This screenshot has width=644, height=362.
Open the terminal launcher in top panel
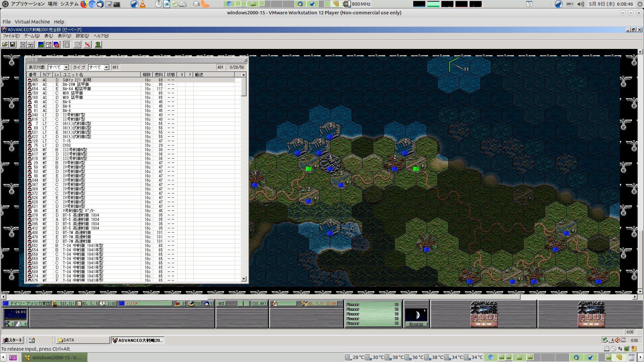(117, 4)
